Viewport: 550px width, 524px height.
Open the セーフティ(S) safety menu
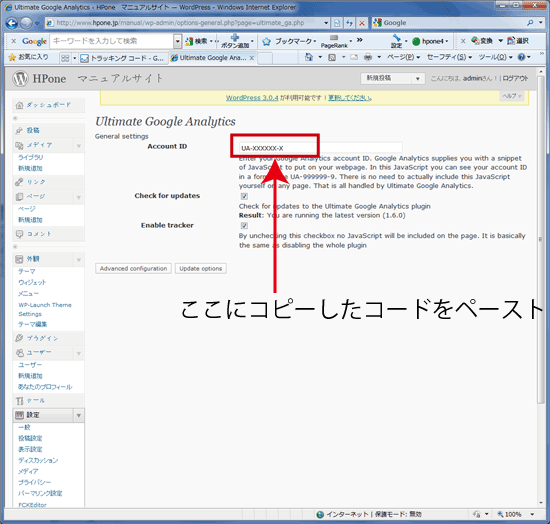pos(449,57)
